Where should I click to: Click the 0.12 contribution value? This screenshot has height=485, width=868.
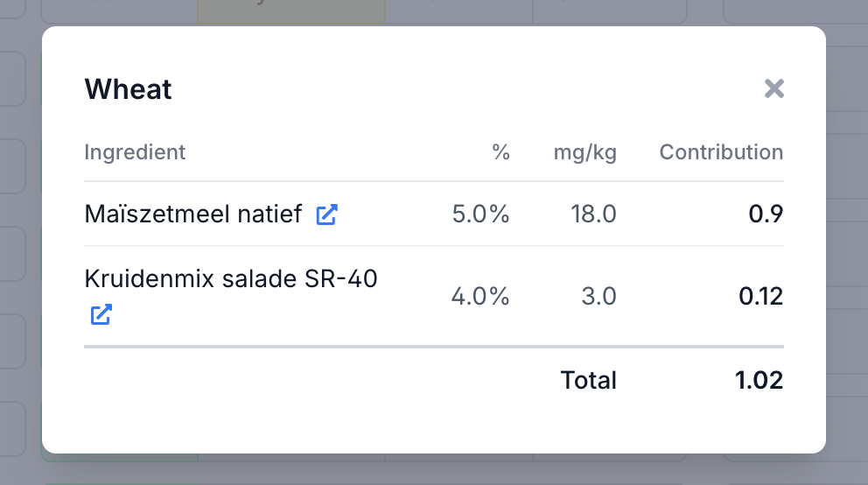click(760, 296)
